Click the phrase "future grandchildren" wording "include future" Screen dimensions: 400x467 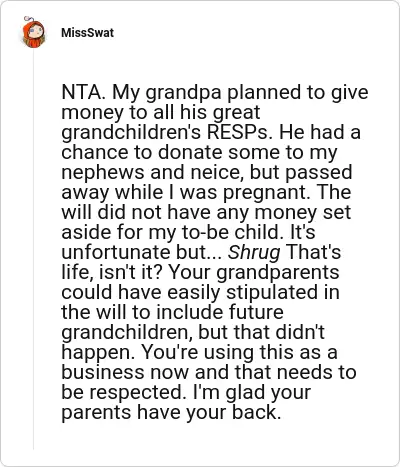[220, 312]
